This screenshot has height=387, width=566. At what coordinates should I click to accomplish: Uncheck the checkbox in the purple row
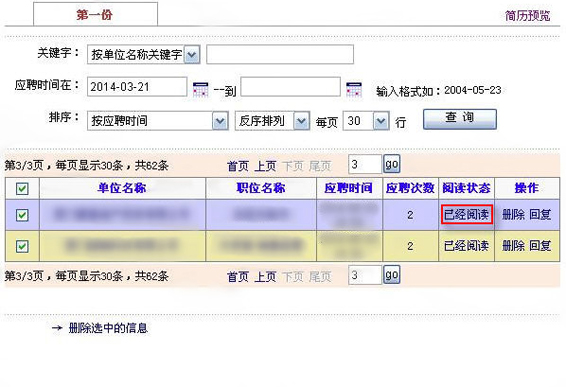point(22,215)
